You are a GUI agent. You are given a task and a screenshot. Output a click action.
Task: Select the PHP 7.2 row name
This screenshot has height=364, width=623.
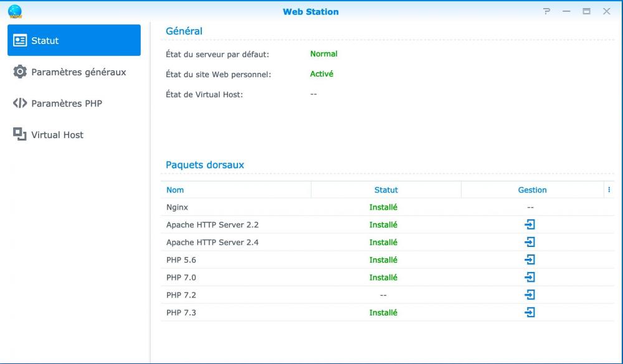pyautogui.click(x=181, y=295)
